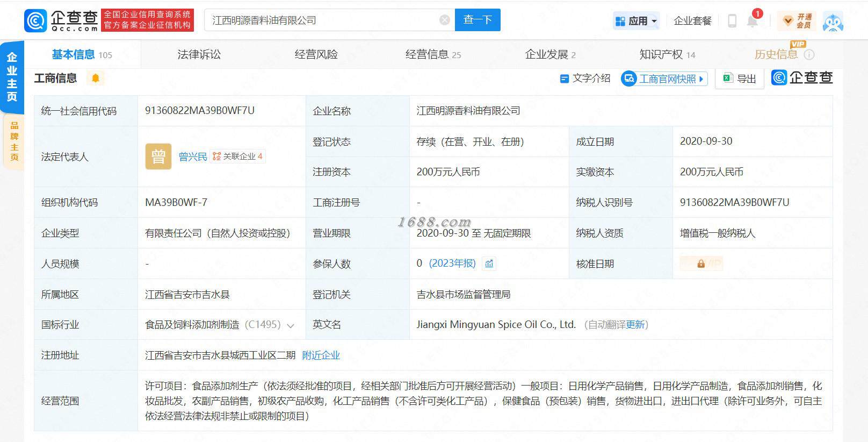Viewport: 868px width, 442px height.
Task: Click 吉水县市场监督管理局 registration authority
Action: (x=464, y=295)
